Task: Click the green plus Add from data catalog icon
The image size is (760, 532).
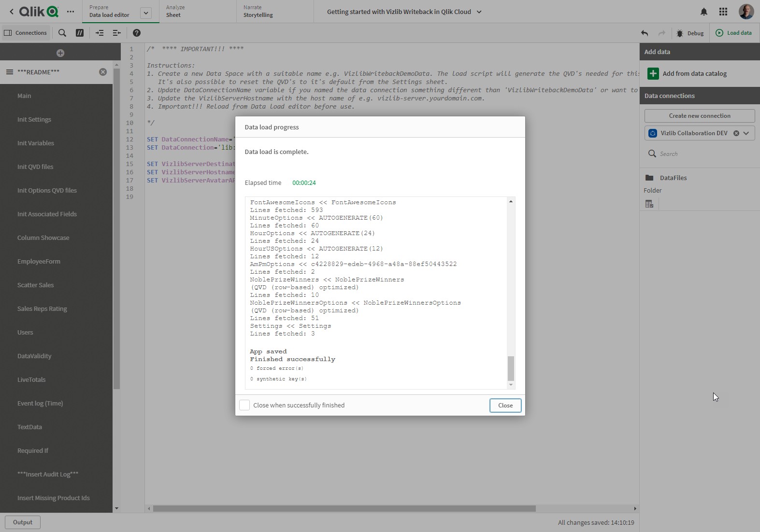Action: [653, 73]
